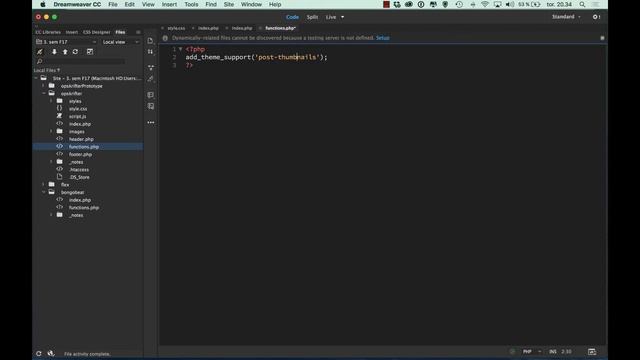
Task: Click the sync settings gear icon at top right
Action: click(x=596, y=17)
